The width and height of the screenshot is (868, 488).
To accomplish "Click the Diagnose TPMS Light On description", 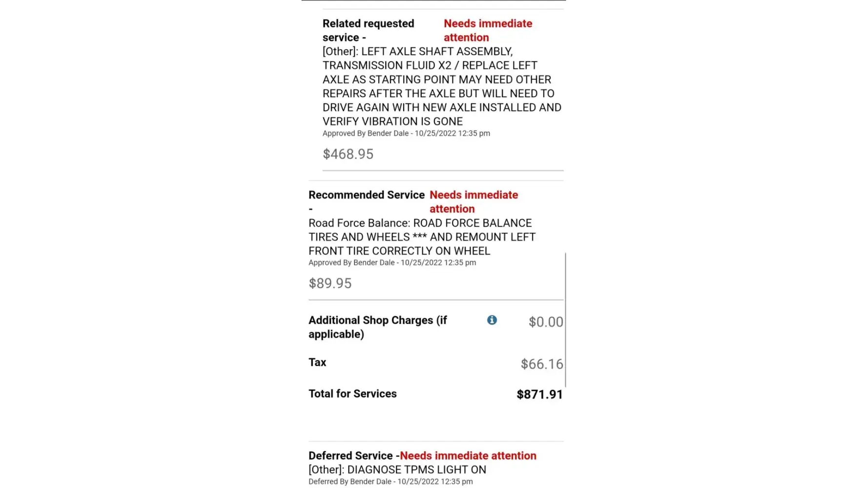I will (x=397, y=470).
